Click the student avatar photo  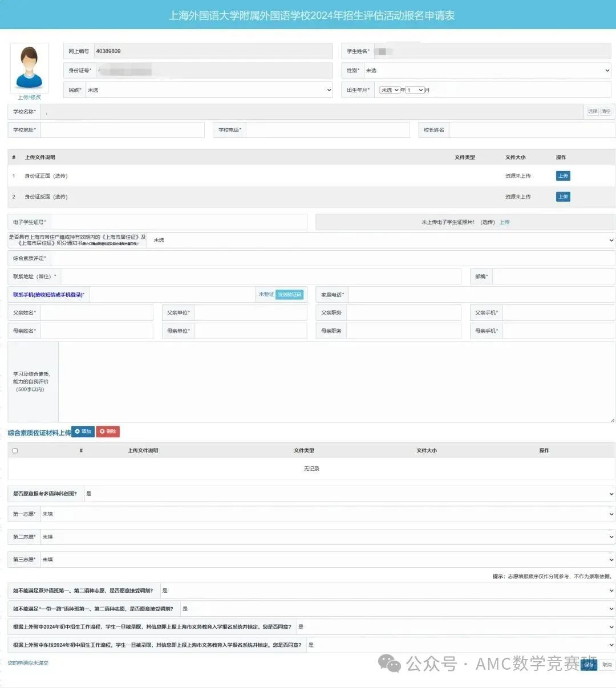[x=29, y=68]
